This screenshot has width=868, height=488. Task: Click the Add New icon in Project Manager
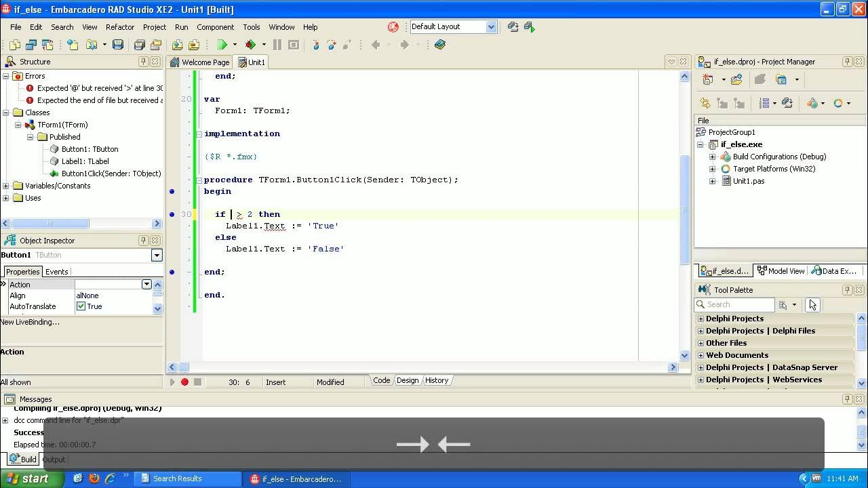[x=708, y=79]
